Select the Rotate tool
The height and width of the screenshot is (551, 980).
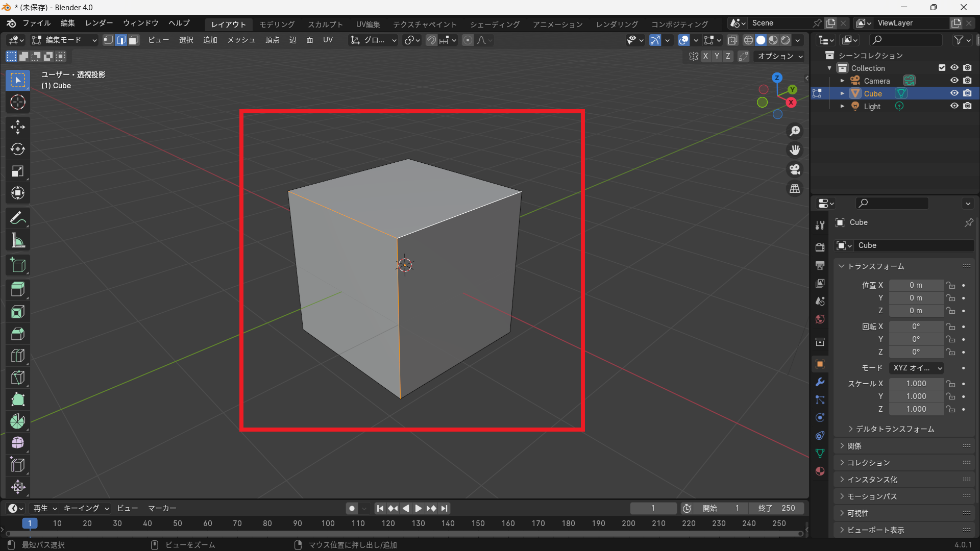[x=18, y=149]
